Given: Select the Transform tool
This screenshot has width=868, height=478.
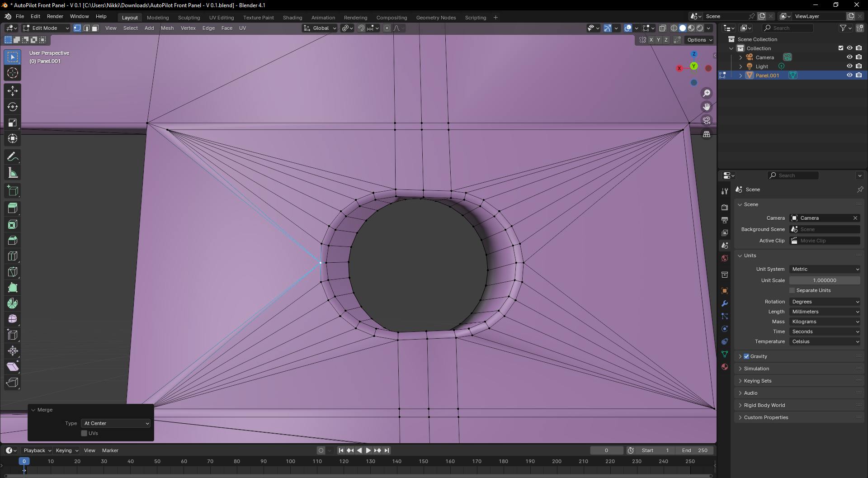Looking at the screenshot, I should pos(13,138).
